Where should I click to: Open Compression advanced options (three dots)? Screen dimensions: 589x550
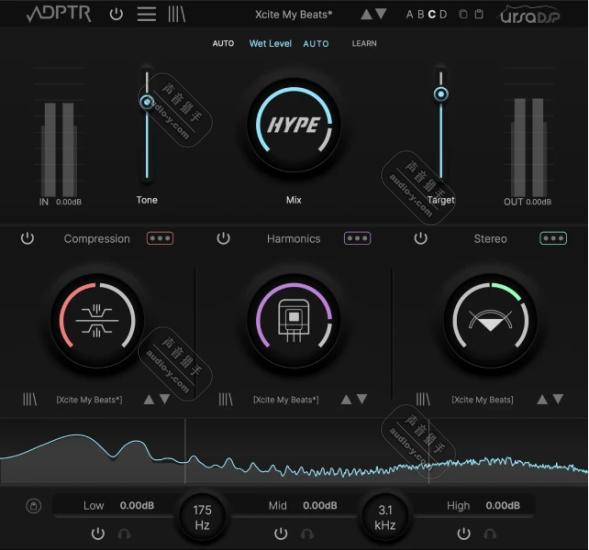(160, 239)
